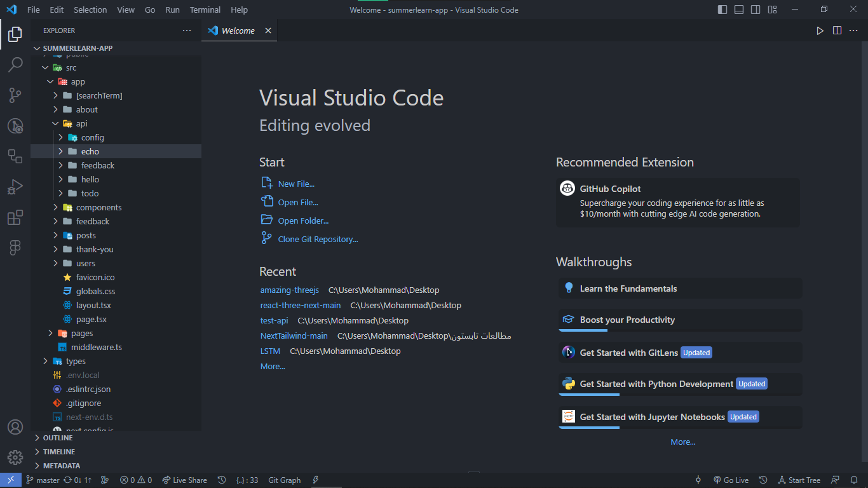Open middleware.ts in the explorer
Image resolution: width=868 pixels, height=488 pixels.
tap(116, 347)
